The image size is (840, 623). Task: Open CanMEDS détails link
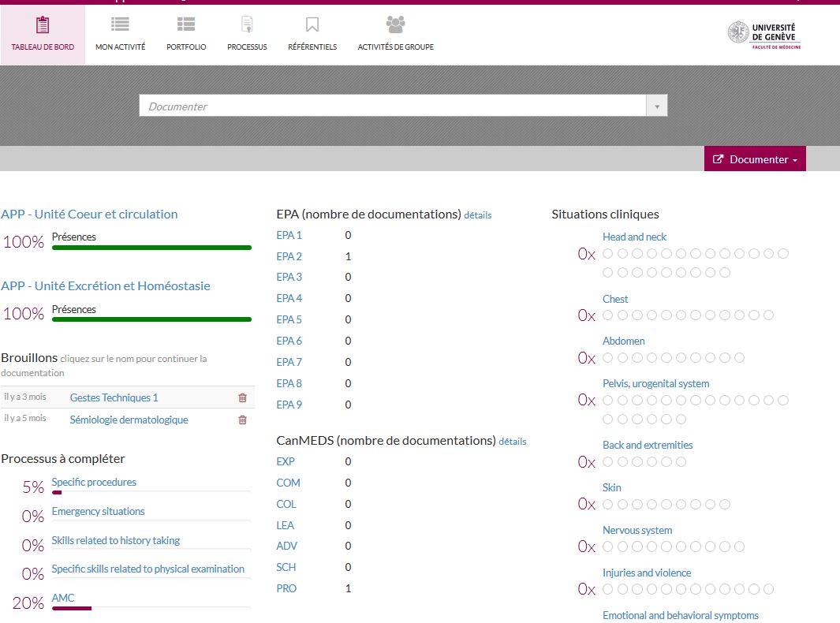(512, 442)
